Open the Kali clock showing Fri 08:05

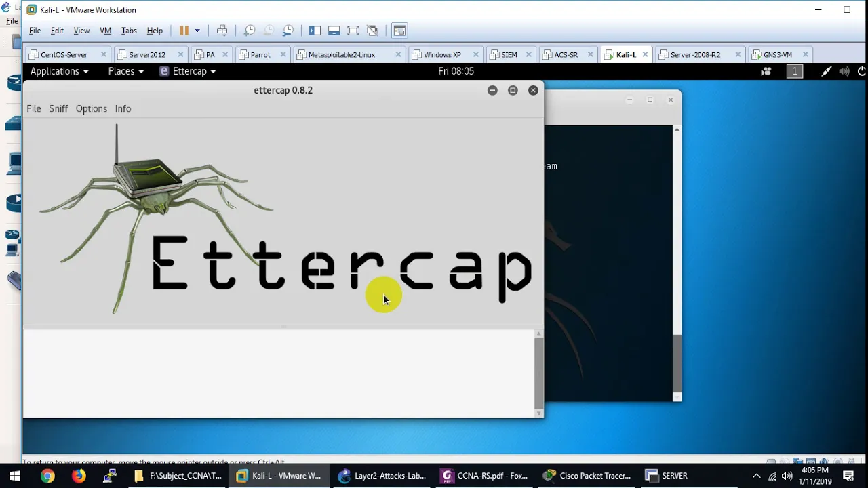coord(456,71)
